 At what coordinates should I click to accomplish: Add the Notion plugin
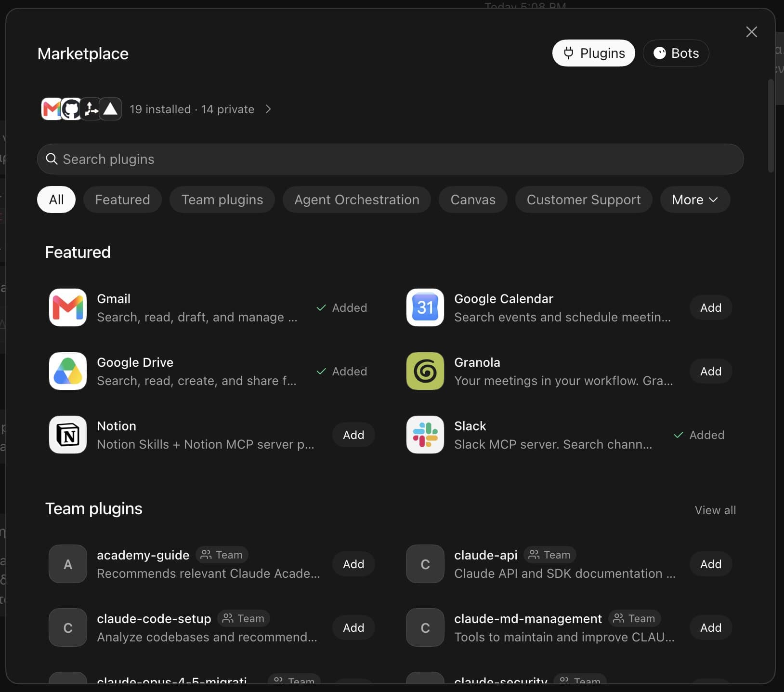click(353, 435)
